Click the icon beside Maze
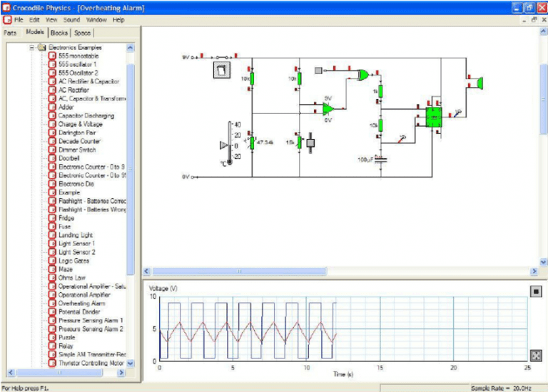Viewport: 548px width, 392px height. coord(52,269)
